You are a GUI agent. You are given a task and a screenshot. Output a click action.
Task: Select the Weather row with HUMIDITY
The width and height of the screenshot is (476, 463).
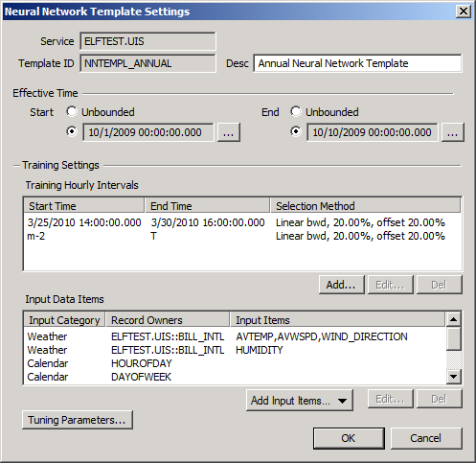point(235,350)
